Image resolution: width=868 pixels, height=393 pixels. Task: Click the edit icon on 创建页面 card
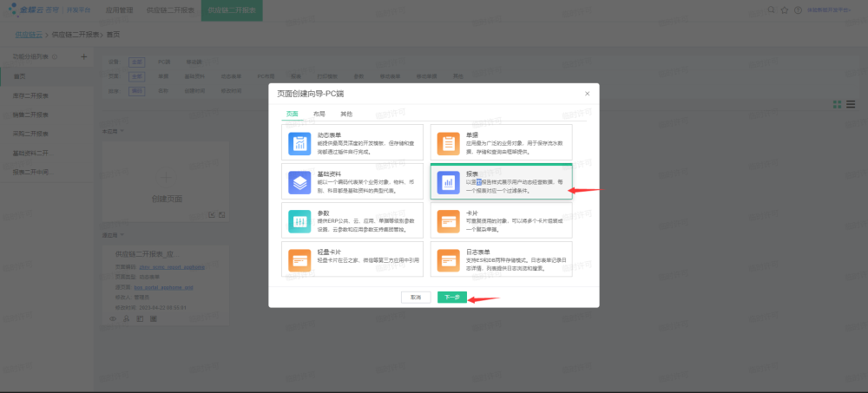(x=212, y=214)
